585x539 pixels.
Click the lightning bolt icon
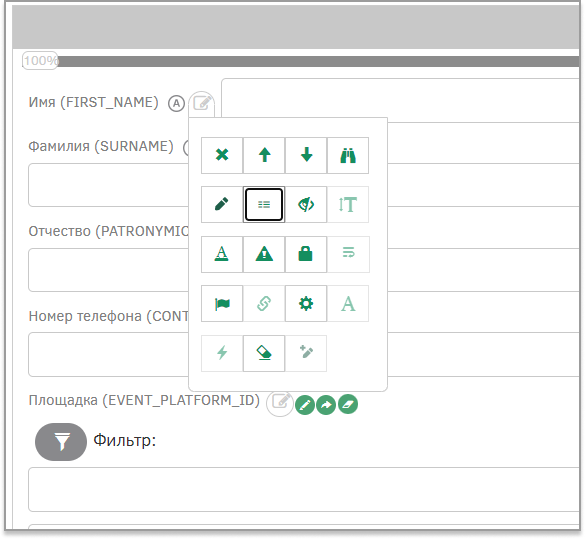tap(222, 353)
